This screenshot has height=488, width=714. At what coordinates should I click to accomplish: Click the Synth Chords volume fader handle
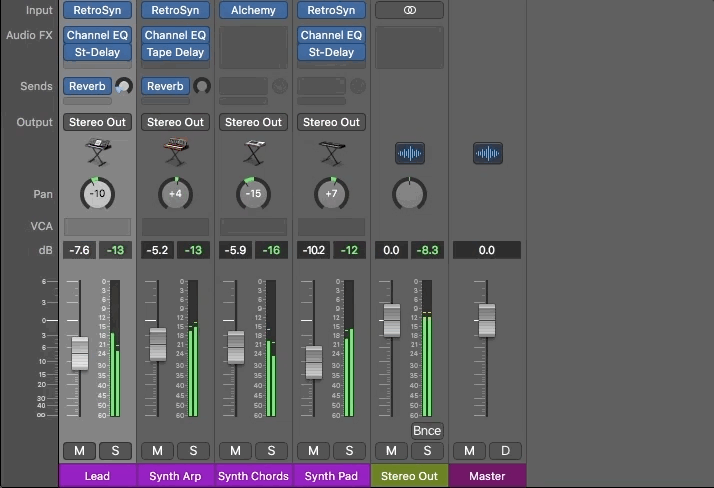(x=236, y=347)
